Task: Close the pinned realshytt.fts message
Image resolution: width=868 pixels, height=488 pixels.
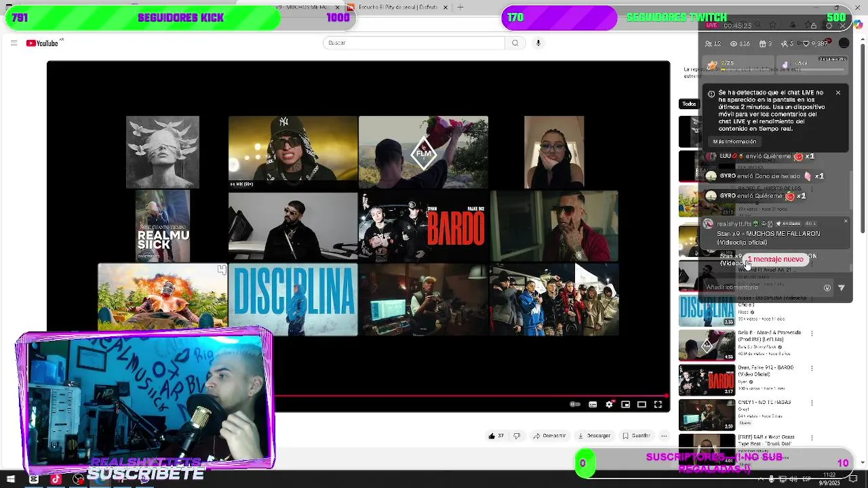Action: point(845,222)
